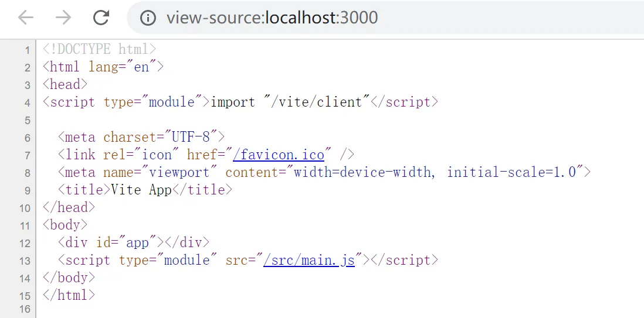The image size is (644, 318).
Task: Follow the /src/main.js link
Action: pyautogui.click(x=309, y=260)
